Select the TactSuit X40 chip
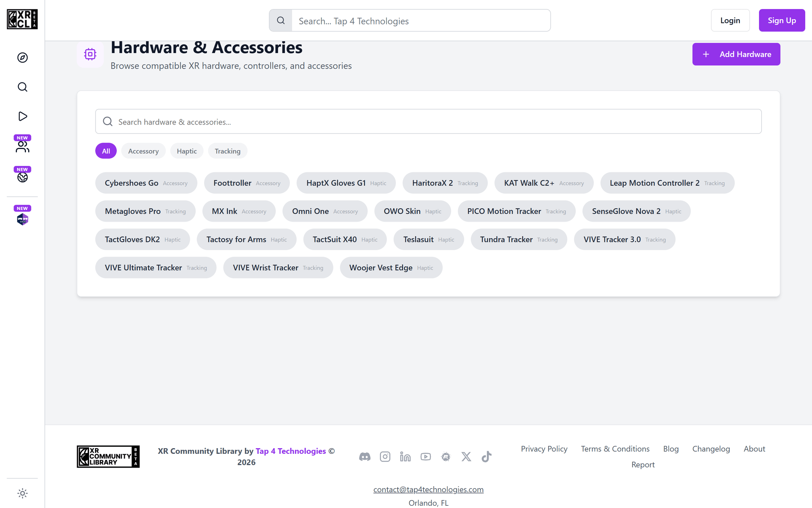Viewport: 812px width, 508px height. 345,239
